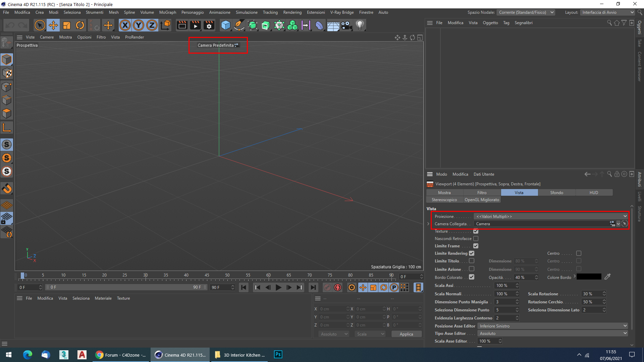Play the animation forward

[278, 287]
